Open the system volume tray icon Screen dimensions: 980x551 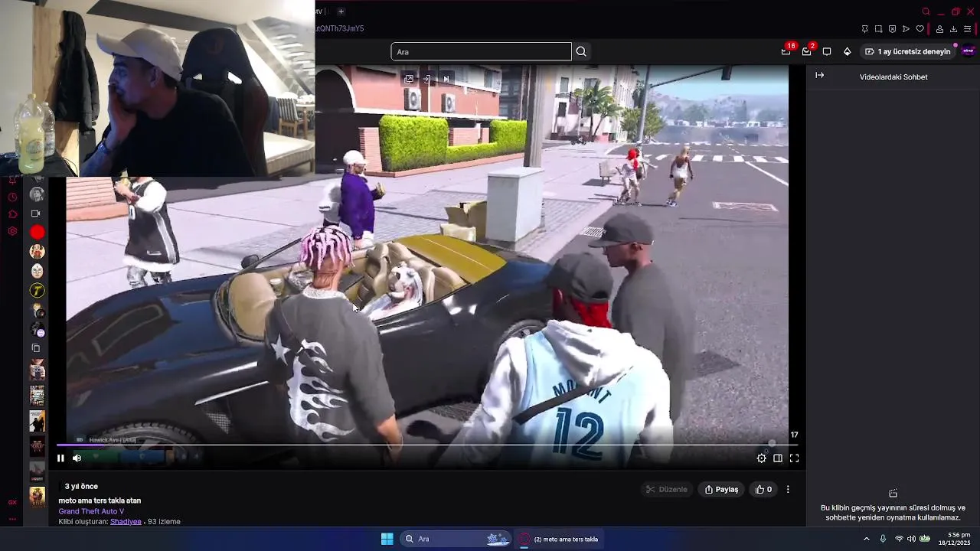coord(911,539)
